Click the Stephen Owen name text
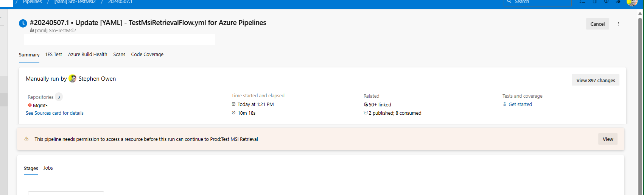 click(x=97, y=79)
